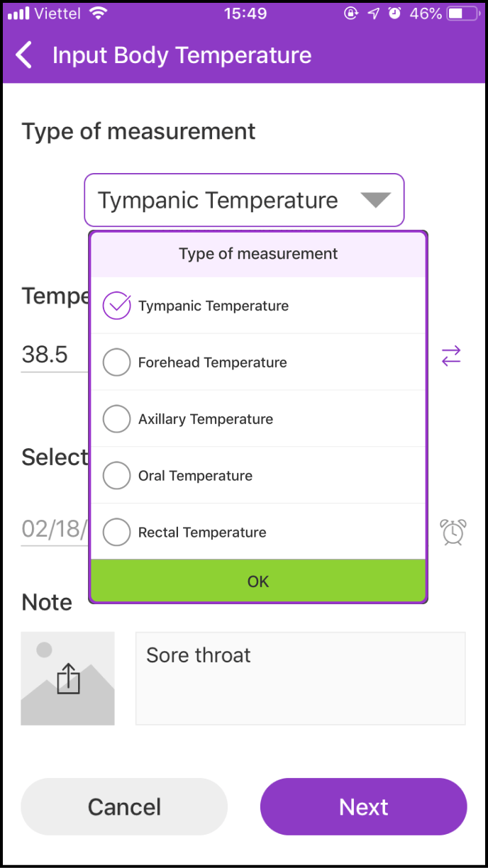
Task: Tap the back arrow icon
Action: 25,55
